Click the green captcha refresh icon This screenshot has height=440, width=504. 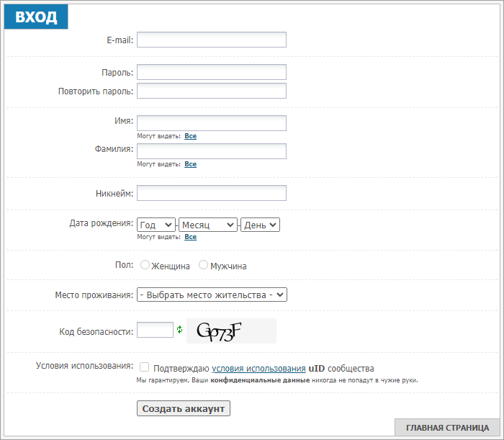180,329
